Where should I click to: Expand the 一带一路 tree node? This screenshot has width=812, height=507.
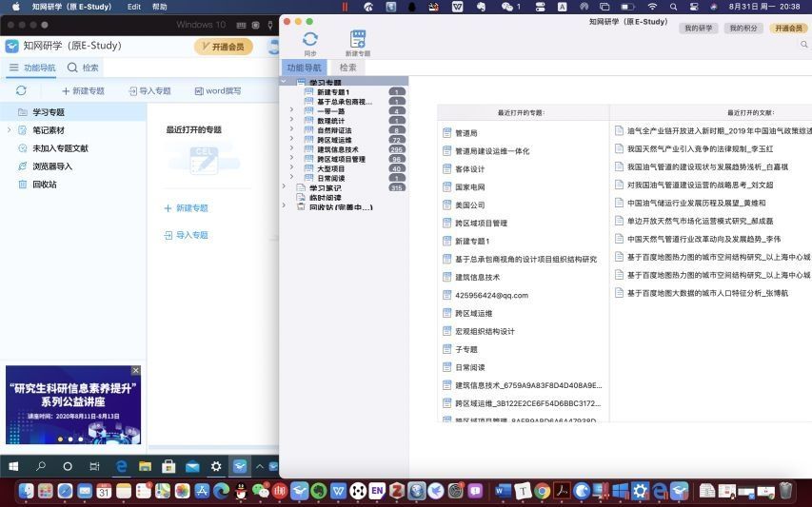point(291,109)
